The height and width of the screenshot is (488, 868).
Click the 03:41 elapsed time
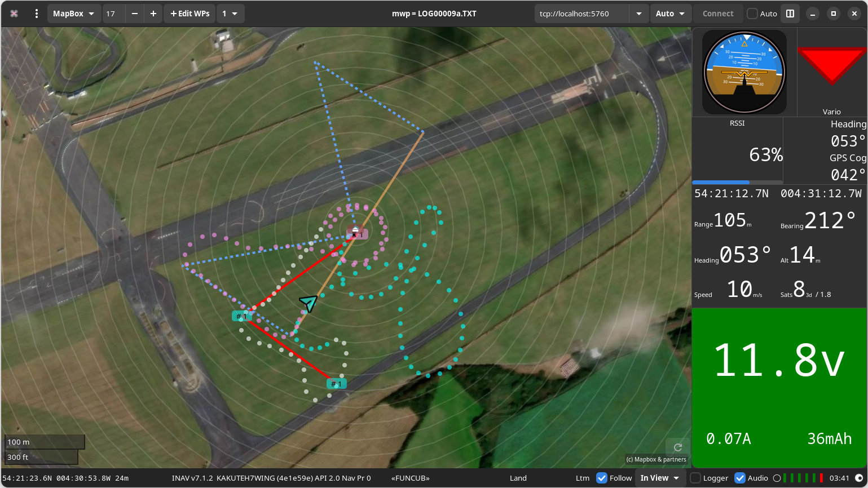(x=839, y=478)
